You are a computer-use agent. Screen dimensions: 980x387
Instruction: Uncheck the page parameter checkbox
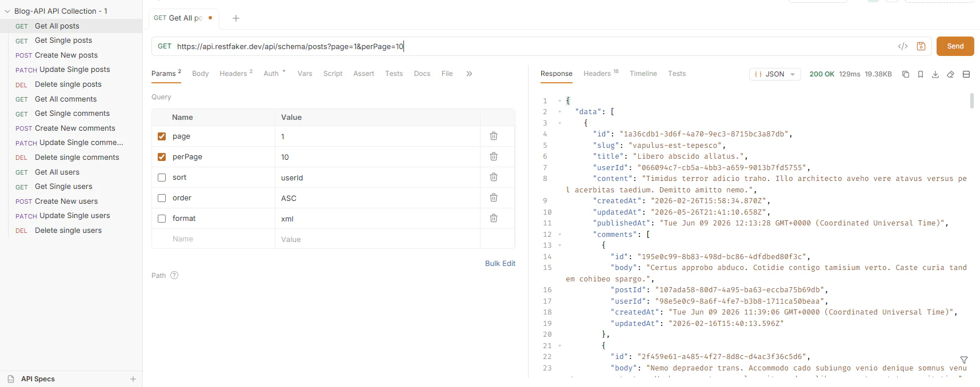162,136
